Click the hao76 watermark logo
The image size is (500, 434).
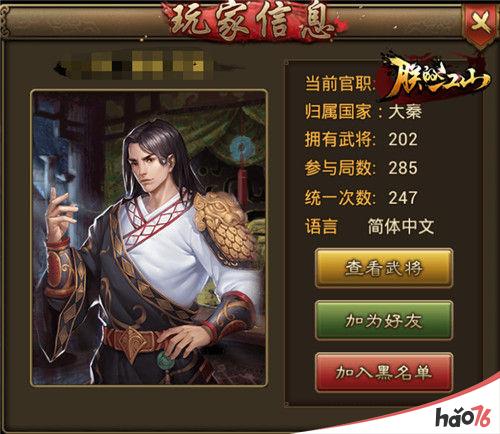463,417
